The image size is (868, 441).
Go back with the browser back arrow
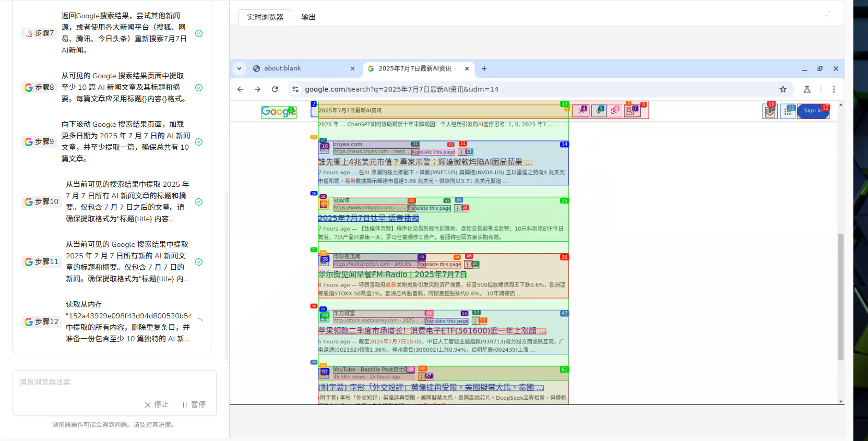[240, 89]
